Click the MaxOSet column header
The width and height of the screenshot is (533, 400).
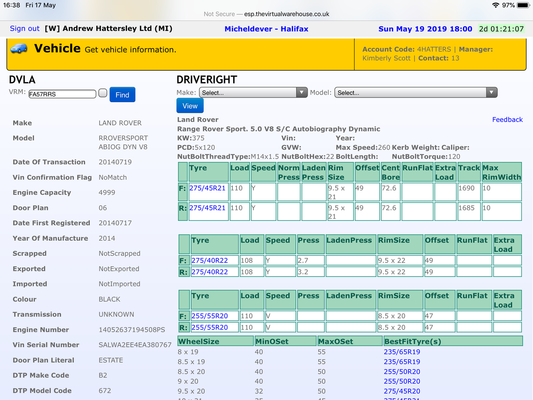coord(350,341)
